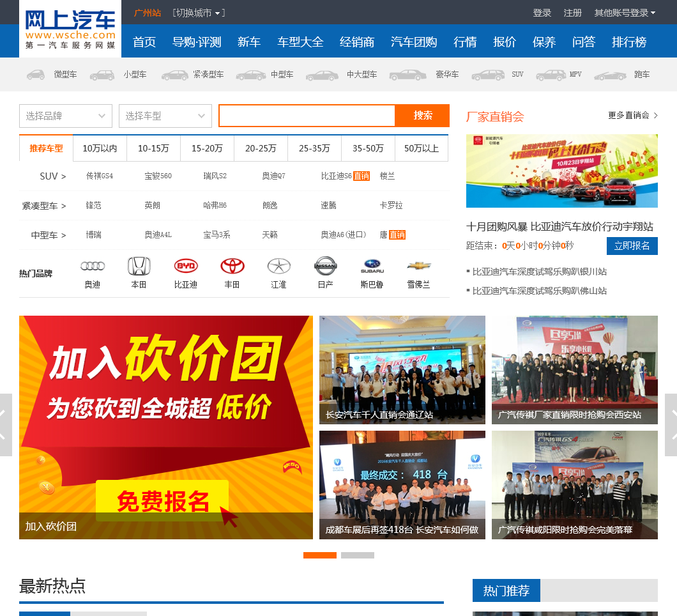Viewport: 677px width, 616px height.
Task: Go to 首页 in the navigation
Action: click(x=144, y=42)
